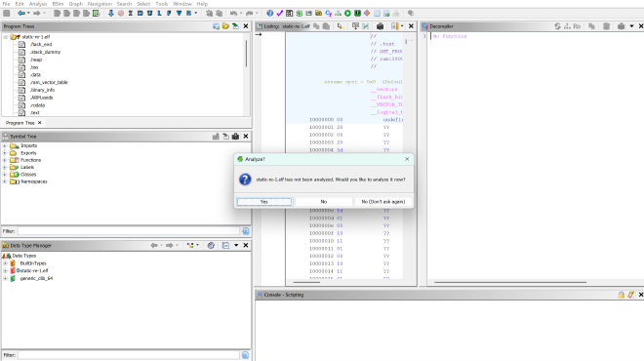Click the camera icon in Symbol Tree header

point(235,137)
